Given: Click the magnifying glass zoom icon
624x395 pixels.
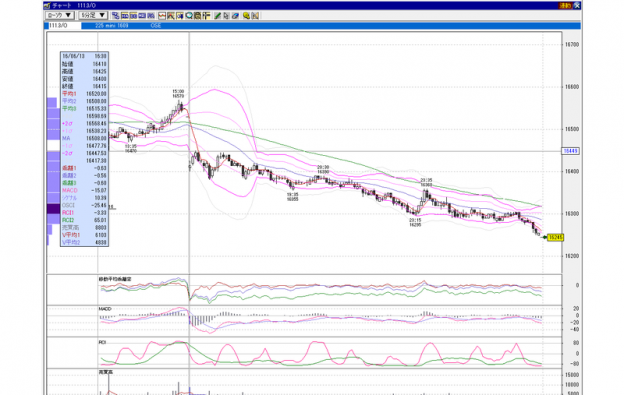Looking at the screenshot, I should pyautogui.click(x=189, y=16).
